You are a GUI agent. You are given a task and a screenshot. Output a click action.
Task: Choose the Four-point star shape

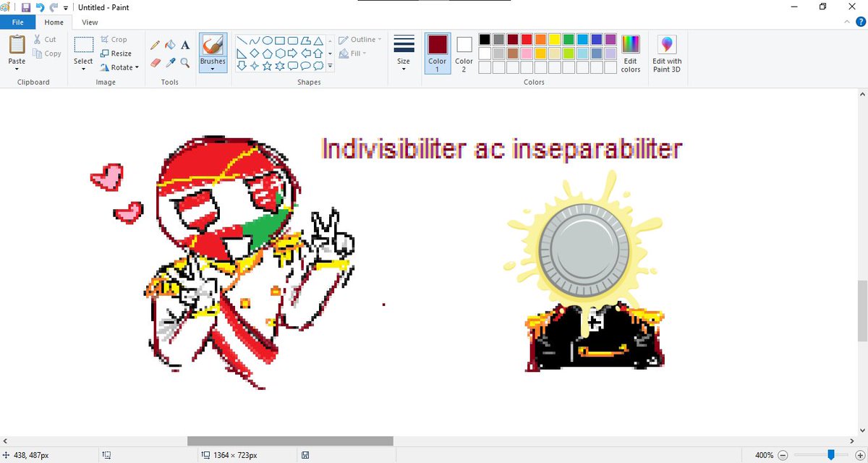click(255, 66)
